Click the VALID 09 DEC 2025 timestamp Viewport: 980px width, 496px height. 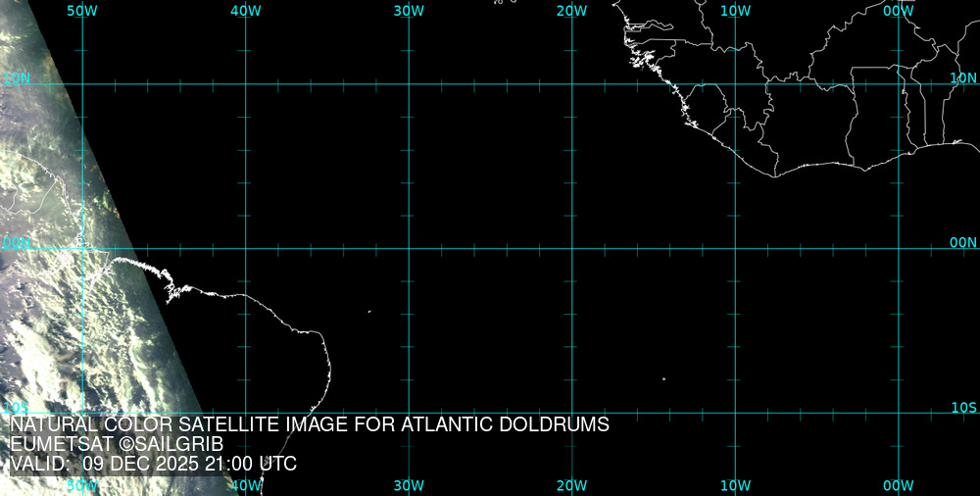point(153,464)
